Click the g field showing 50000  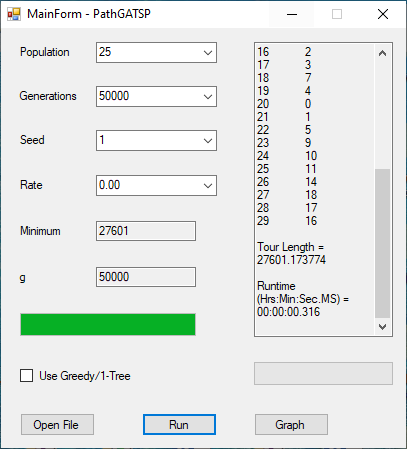coord(146,277)
